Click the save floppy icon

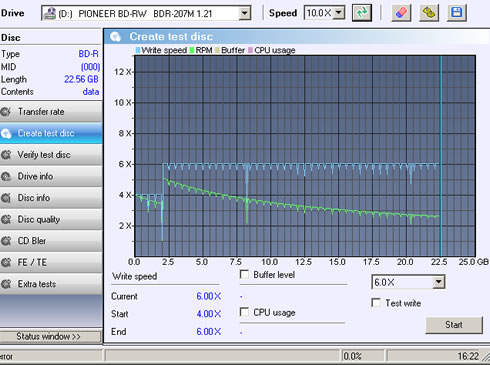456,13
